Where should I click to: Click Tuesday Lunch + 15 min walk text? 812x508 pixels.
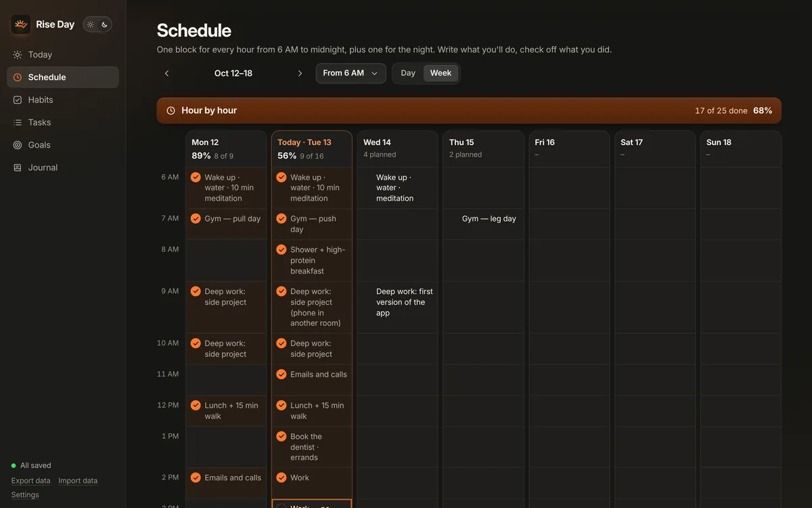click(317, 411)
